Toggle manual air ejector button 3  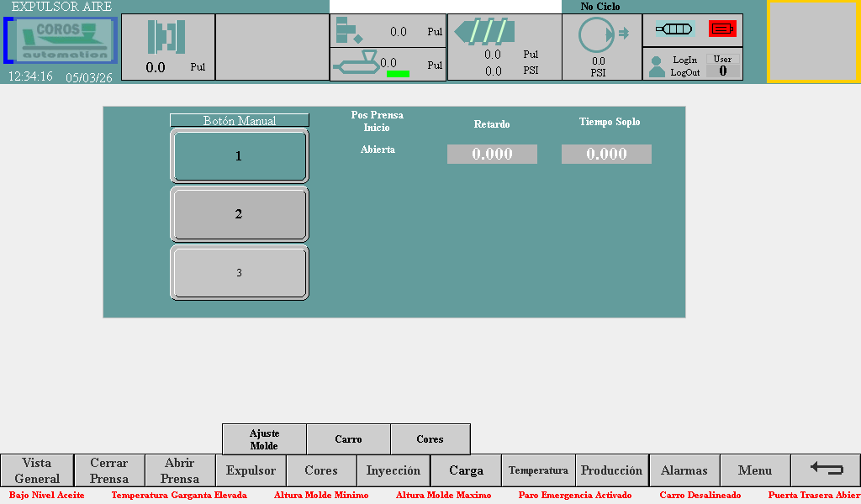coord(239,273)
